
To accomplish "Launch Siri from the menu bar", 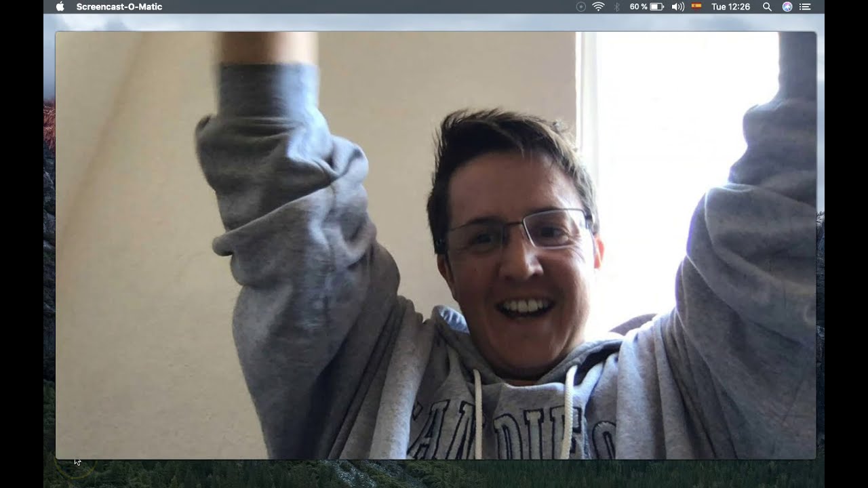I will [x=787, y=7].
